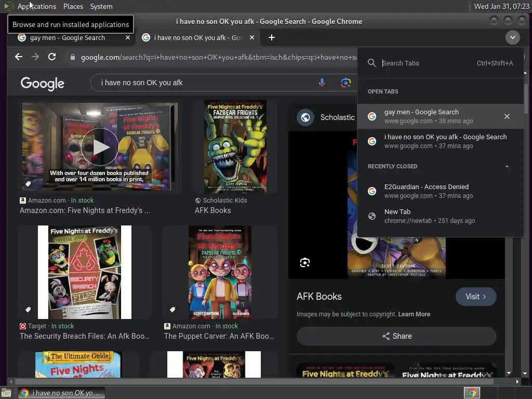Switch to 'gay men - Google Search' in open tabs list
This screenshot has height=399, width=532.
[x=441, y=116]
